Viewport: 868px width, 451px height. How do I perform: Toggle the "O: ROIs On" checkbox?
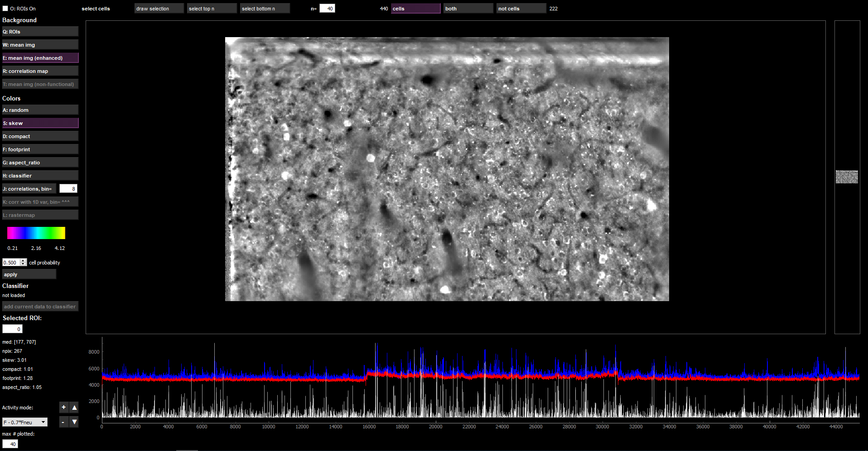pos(5,8)
